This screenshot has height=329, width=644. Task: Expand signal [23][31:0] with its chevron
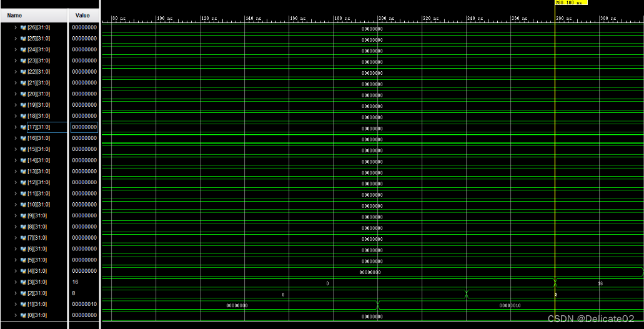pyautogui.click(x=16, y=61)
